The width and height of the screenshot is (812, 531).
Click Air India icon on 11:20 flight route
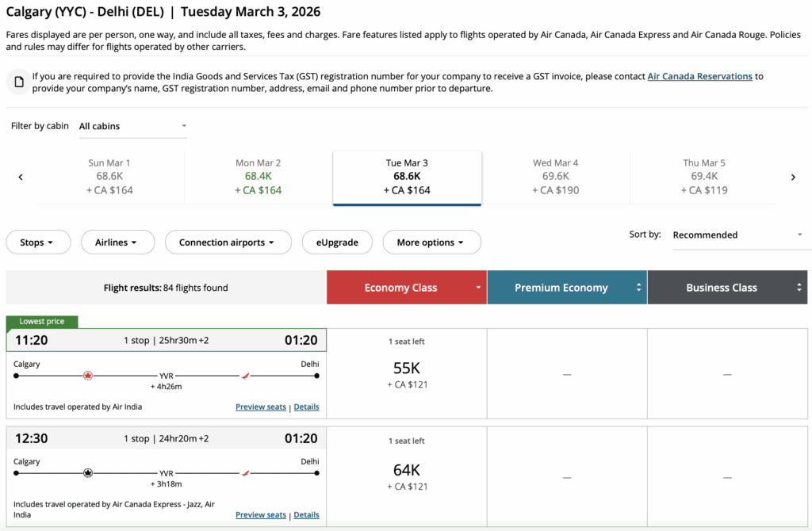pyautogui.click(x=245, y=376)
